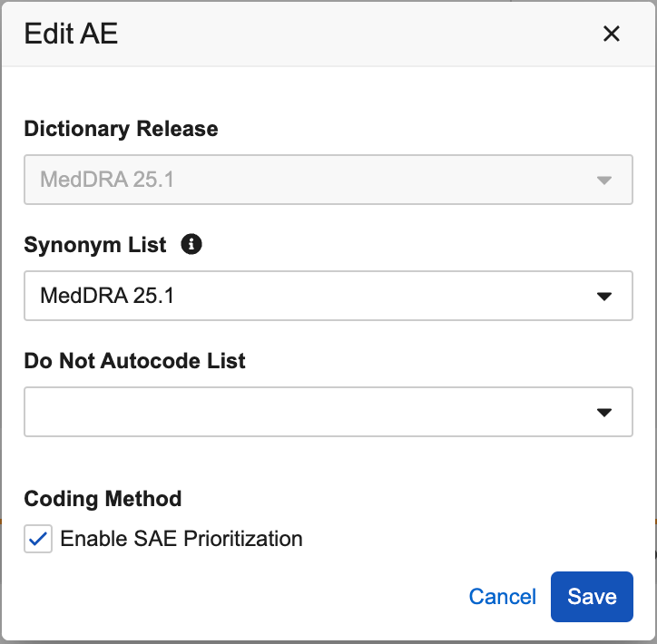657x644 pixels.
Task: Click the disabled Dictionary Release dropdown
Action: [328, 180]
